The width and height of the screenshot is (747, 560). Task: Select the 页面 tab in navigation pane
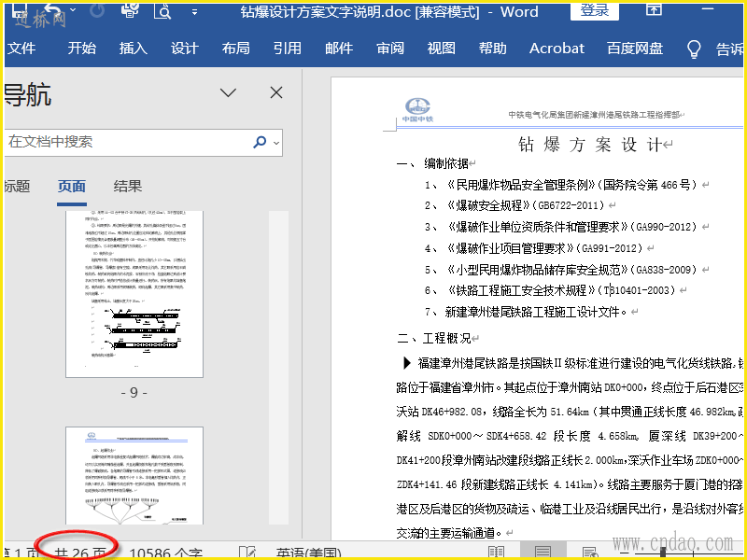click(x=72, y=186)
